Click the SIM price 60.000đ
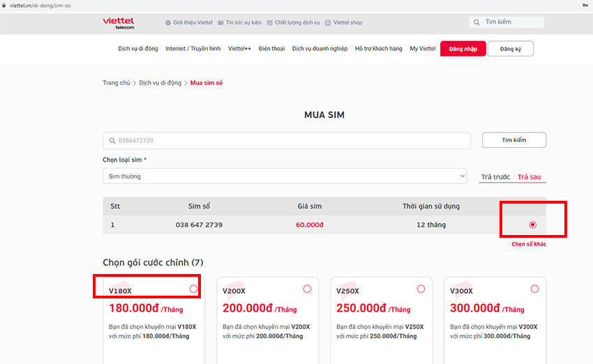 pos(309,225)
